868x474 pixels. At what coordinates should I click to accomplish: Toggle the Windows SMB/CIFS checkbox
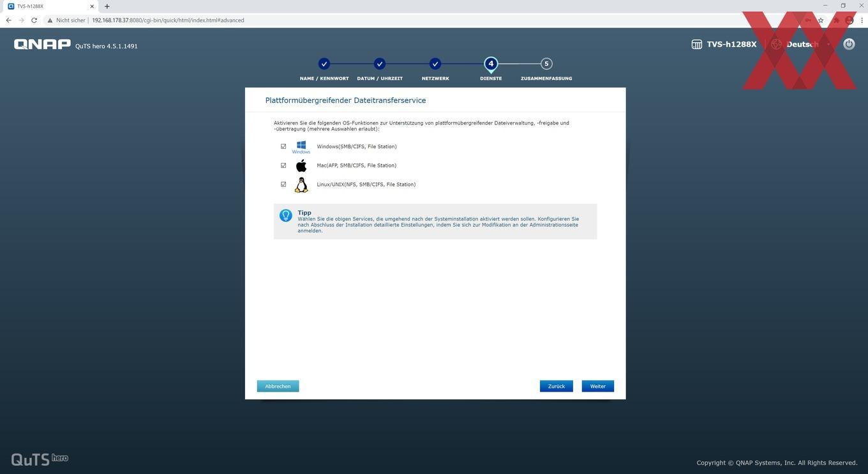[x=283, y=146]
